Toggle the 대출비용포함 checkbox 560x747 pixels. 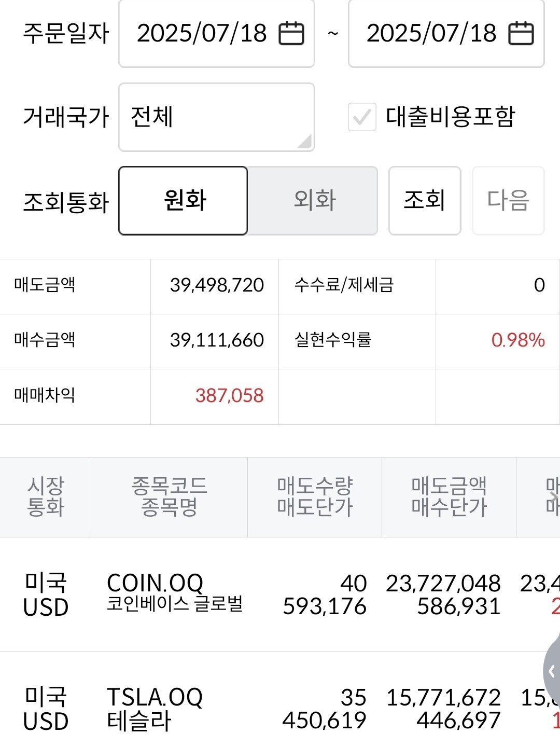362,117
